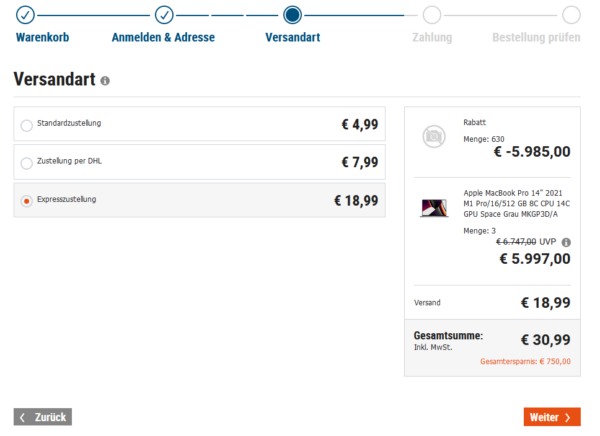
Task: Click the Versandart step label
Action: (x=292, y=38)
